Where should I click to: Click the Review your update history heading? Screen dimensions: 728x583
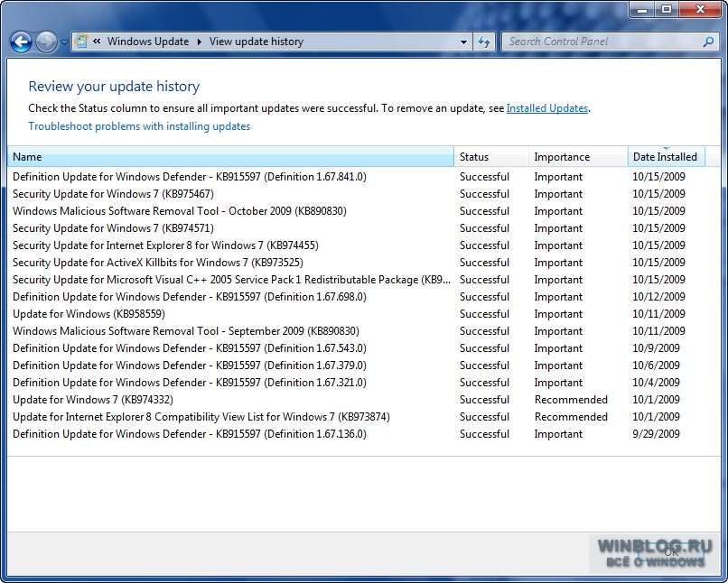click(114, 87)
